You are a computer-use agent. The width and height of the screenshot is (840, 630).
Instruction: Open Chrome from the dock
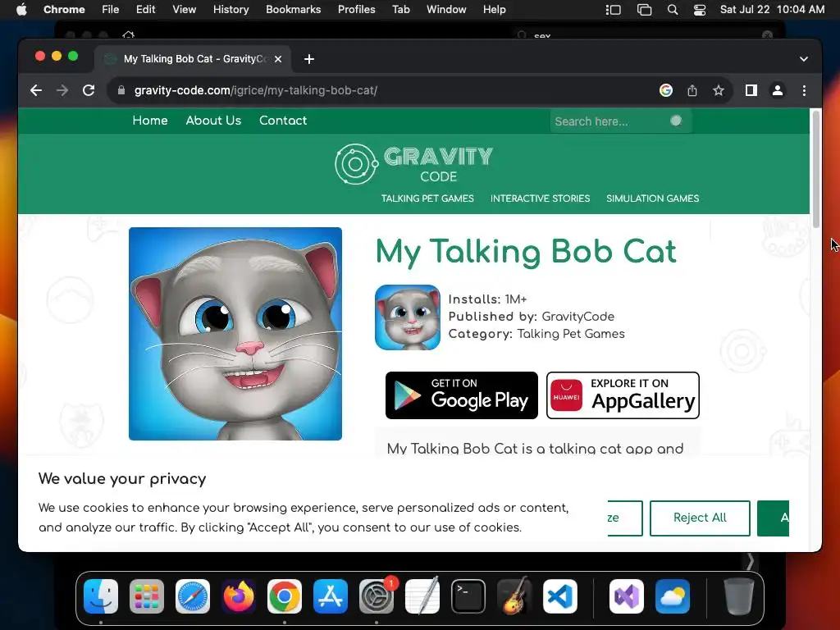tap(285, 596)
